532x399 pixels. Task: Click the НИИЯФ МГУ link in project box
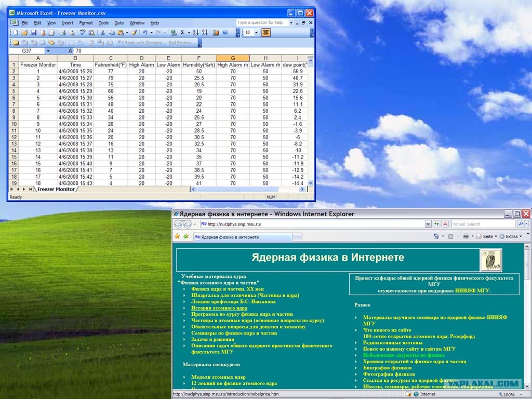click(472, 290)
